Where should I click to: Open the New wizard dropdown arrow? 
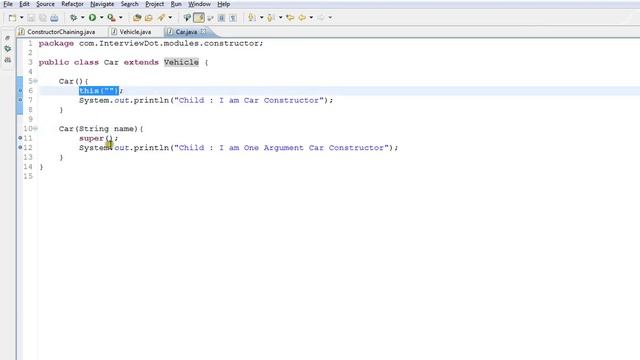[22, 18]
